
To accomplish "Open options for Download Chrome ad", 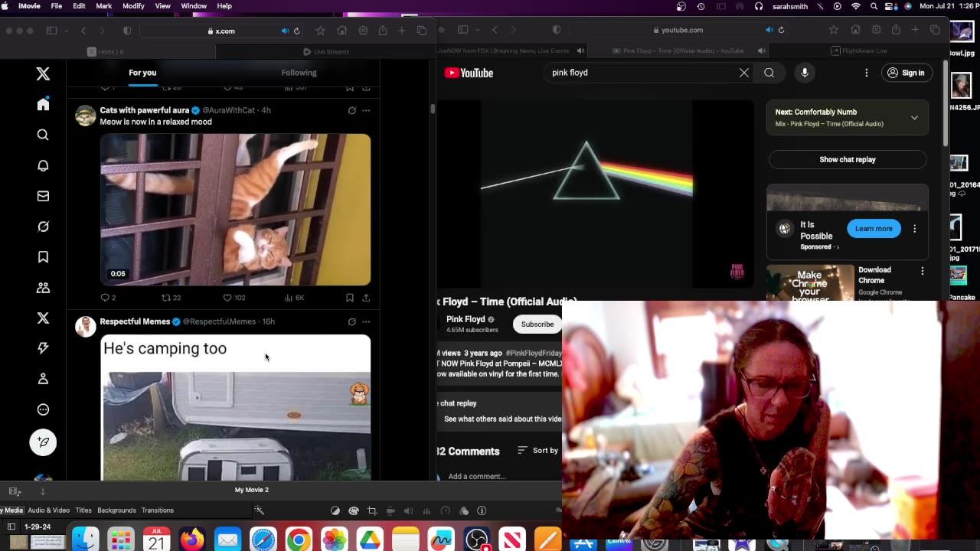I will click(x=922, y=271).
